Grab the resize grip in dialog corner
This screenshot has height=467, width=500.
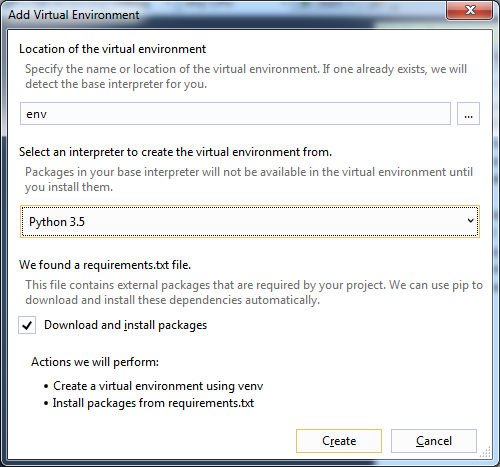click(485, 452)
